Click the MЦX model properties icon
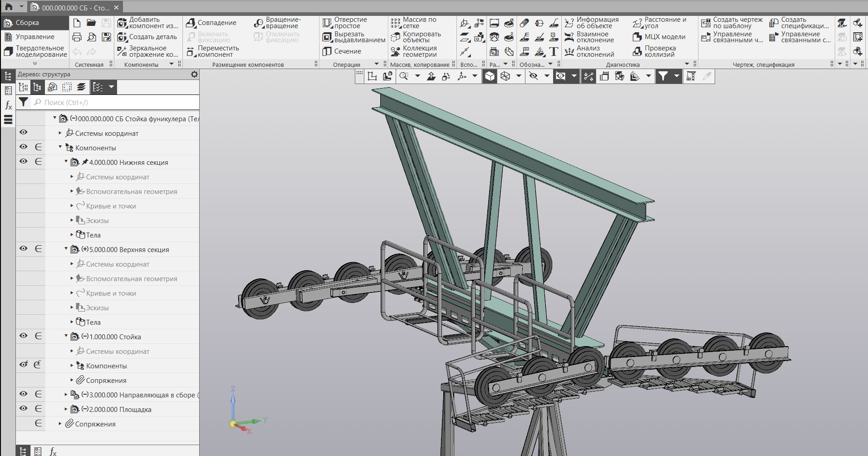Viewport: 868px width, 456px height. point(637,37)
